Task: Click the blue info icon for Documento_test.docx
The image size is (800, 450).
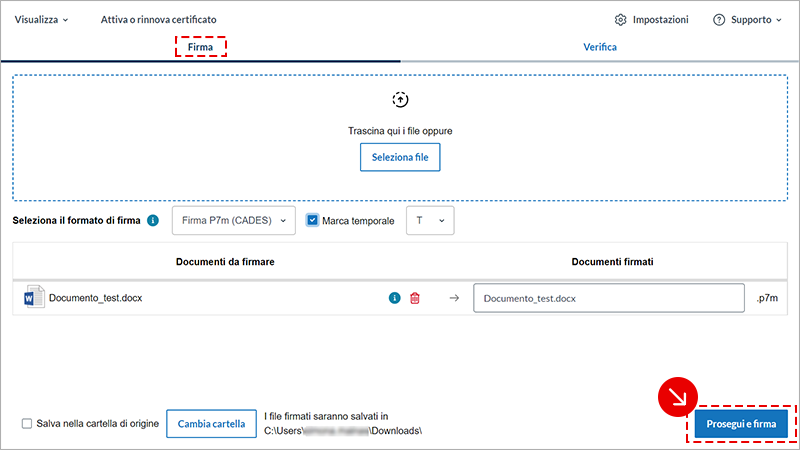Action: click(394, 298)
